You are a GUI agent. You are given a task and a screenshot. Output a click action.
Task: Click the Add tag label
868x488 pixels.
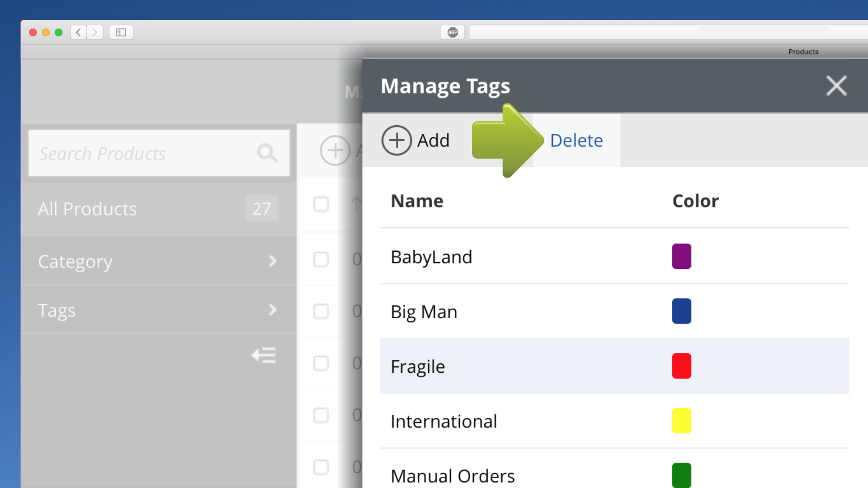[x=433, y=141]
